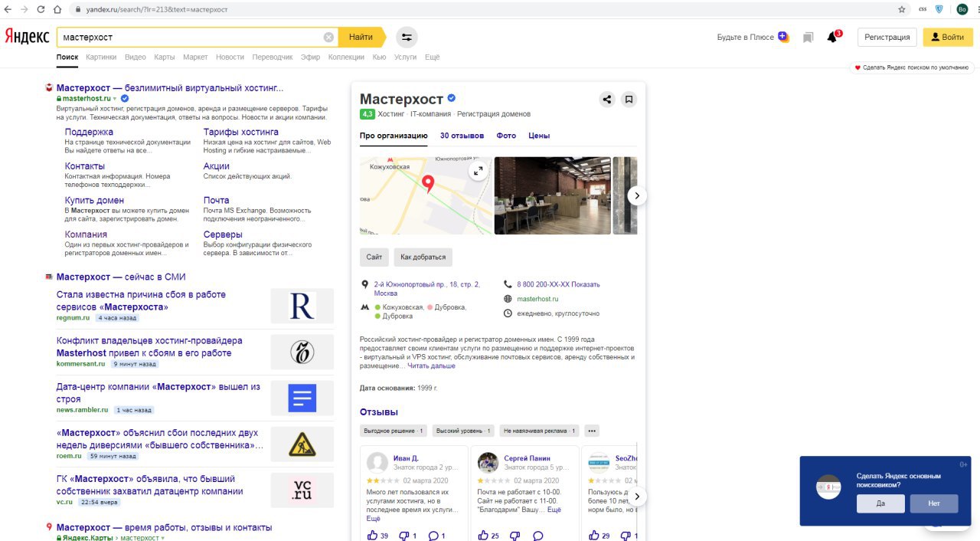
Task: Click Сделать Яндекс поиском по умолчанию
Action: [x=911, y=67]
